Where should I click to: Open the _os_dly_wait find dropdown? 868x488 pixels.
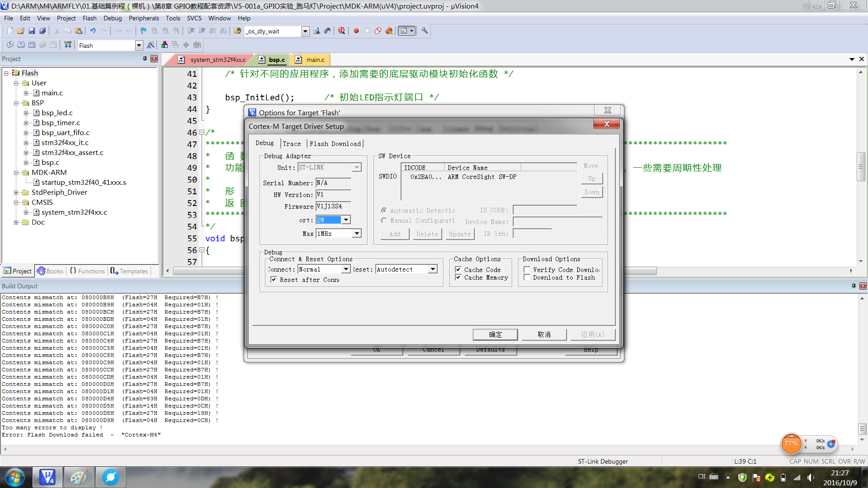305,31
